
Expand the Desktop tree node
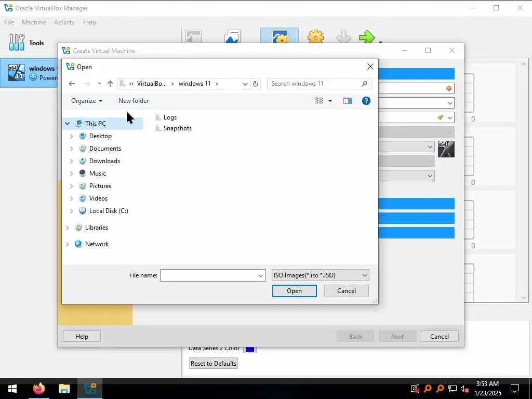[x=71, y=136]
